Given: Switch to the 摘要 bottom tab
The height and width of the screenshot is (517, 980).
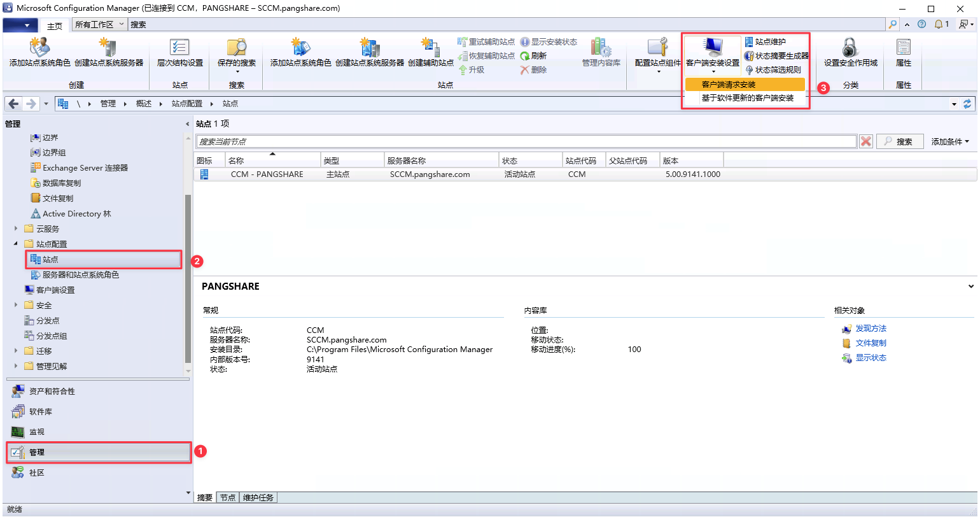Looking at the screenshot, I should [x=205, y=497].
